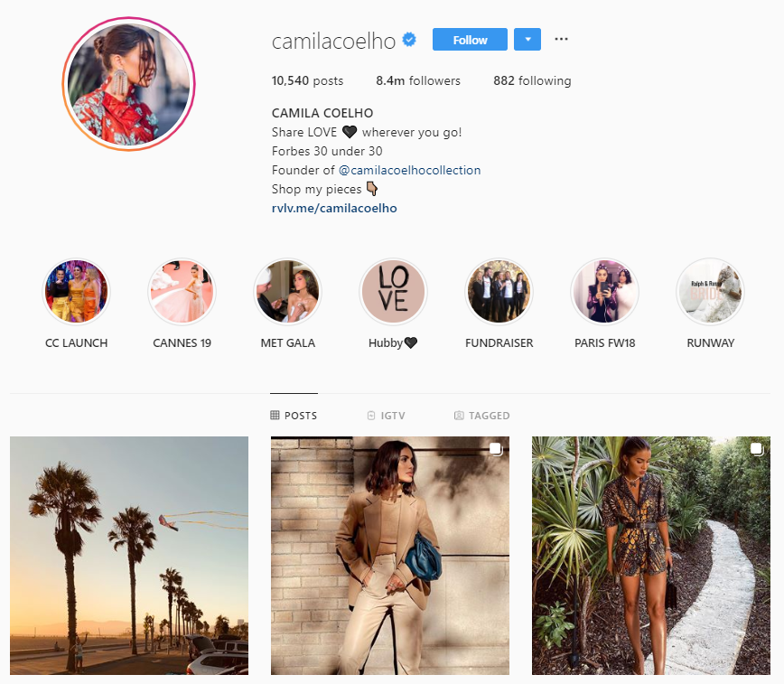784x684 pixels.
Task: Open the RUNWAY story highlight
Action: click(710, 292)
